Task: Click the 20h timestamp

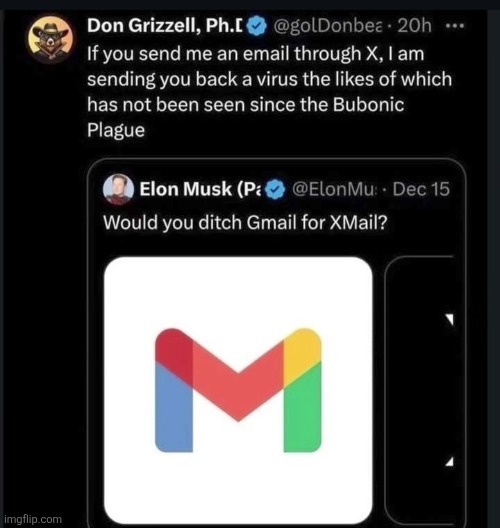Action: pyautogui.click(x=414, y=26)
